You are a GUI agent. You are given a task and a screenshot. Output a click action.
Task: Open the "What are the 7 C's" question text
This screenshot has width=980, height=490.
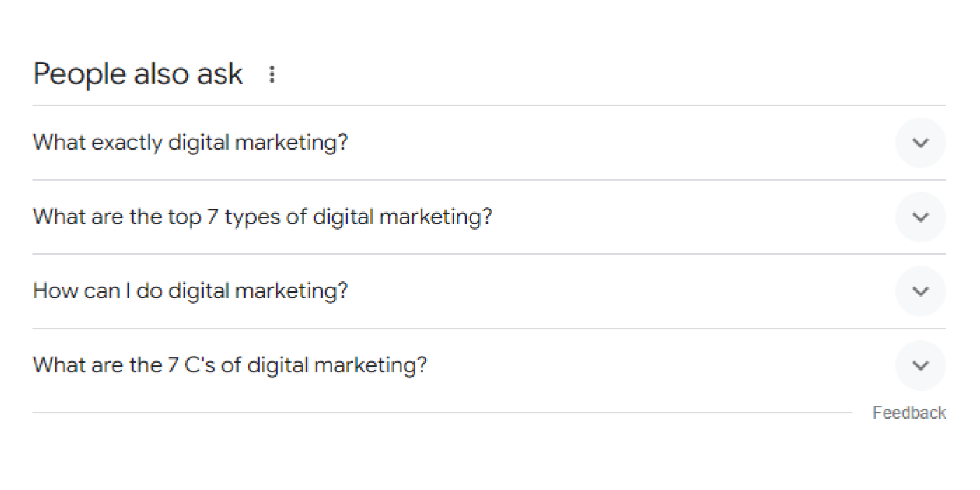pos(230,365)
